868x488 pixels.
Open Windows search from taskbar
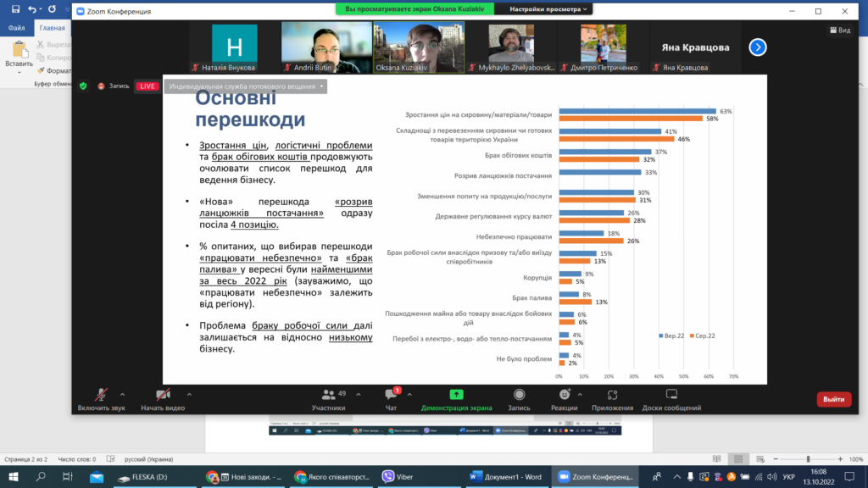tap(41, 476)
